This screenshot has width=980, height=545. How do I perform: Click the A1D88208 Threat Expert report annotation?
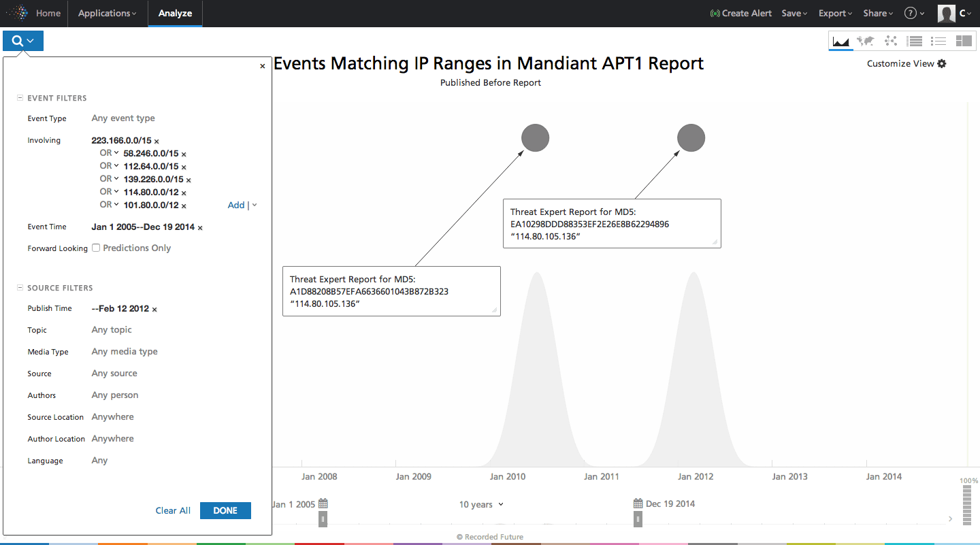(x=391, y=291)
